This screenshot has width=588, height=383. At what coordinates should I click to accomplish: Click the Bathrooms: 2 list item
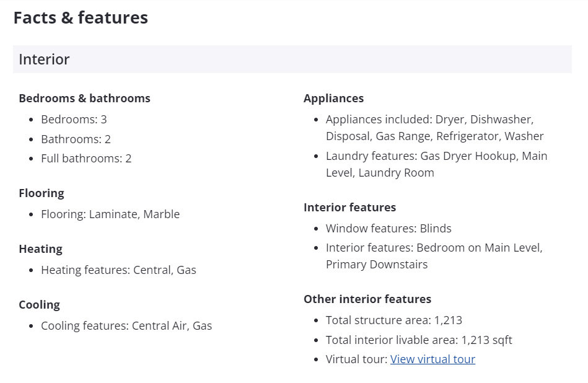point(76,139)
